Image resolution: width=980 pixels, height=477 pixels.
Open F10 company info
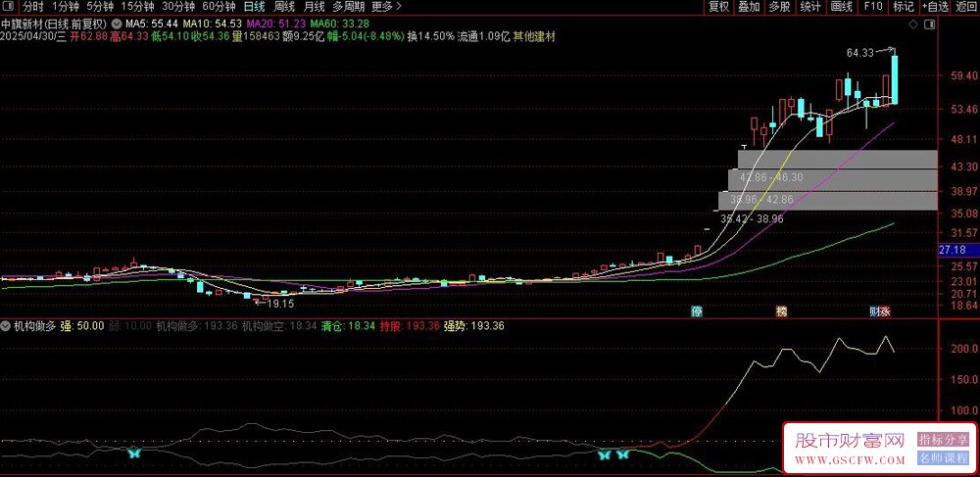click(873, 7)
